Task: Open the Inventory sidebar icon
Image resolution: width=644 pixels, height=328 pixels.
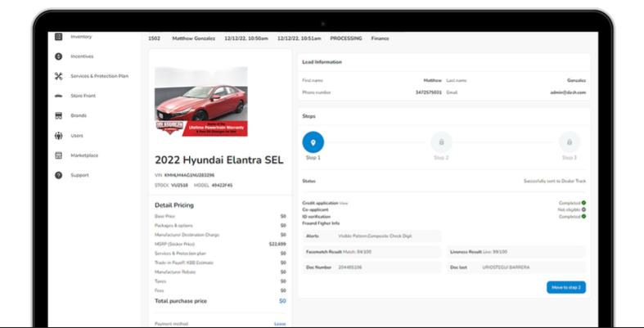Action: pyautogui.click(x=58, y=37)
